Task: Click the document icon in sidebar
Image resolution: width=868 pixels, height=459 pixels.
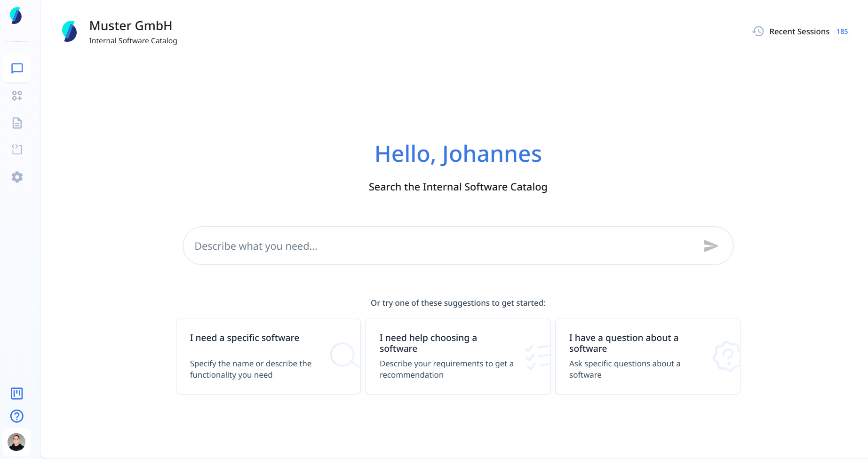Action: pos(17,123)
